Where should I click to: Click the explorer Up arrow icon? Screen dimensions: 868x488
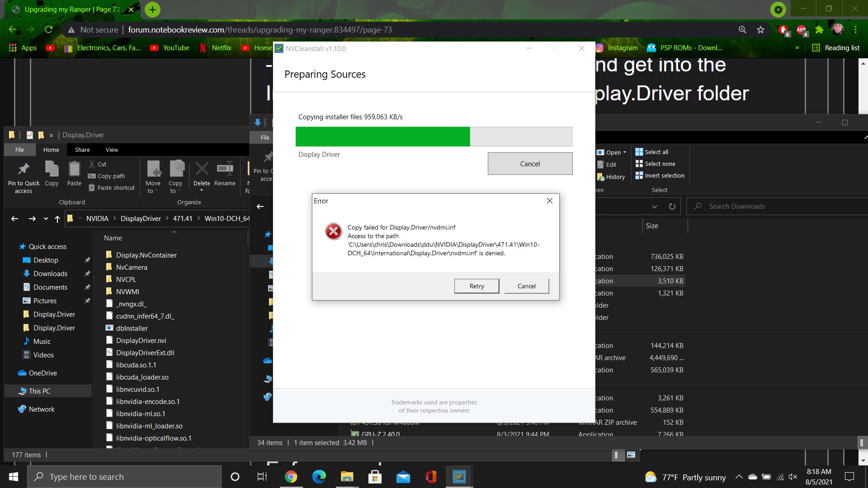pyautogui.click(x=57, y=219)
